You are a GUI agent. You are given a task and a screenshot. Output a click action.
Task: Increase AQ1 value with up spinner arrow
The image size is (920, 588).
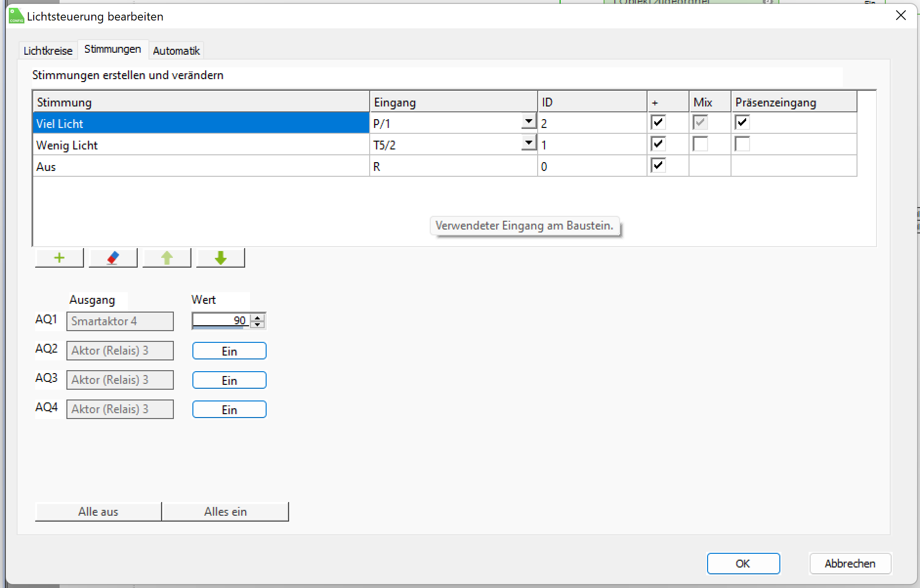point(257,317)
